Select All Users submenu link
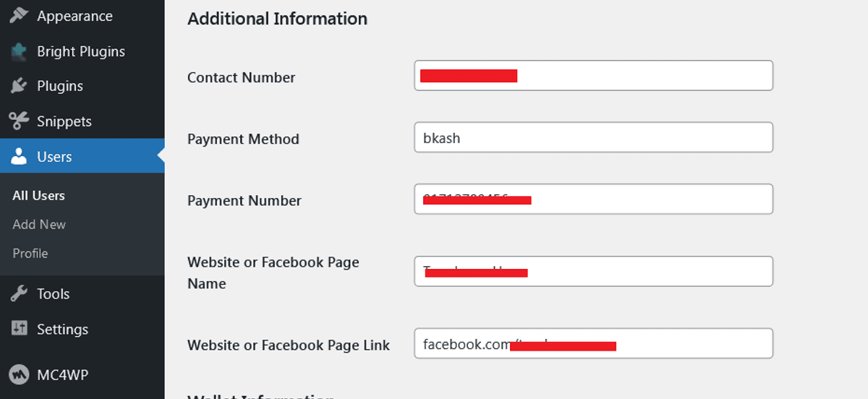Image resolution: width=868 pixels, height=399 pixels. (x=38, y=196)
